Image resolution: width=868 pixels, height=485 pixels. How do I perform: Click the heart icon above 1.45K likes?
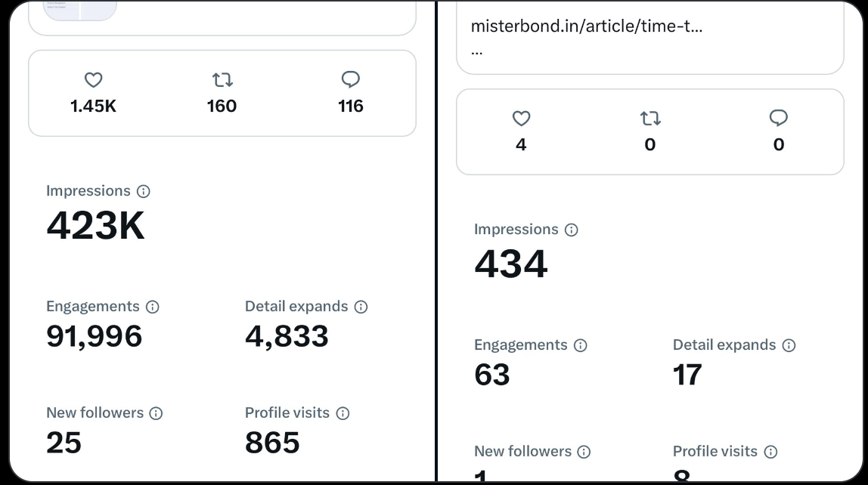pyautogui.click(x=93, y=80)
